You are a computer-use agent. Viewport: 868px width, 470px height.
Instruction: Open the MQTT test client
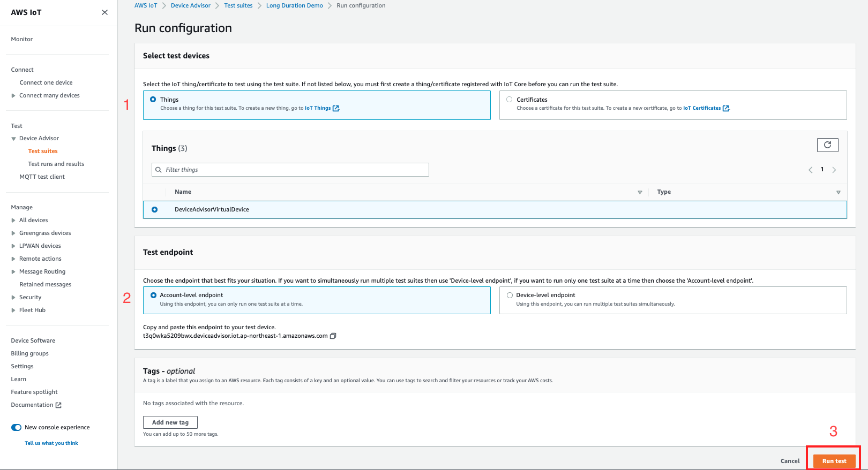coord(42,177)
